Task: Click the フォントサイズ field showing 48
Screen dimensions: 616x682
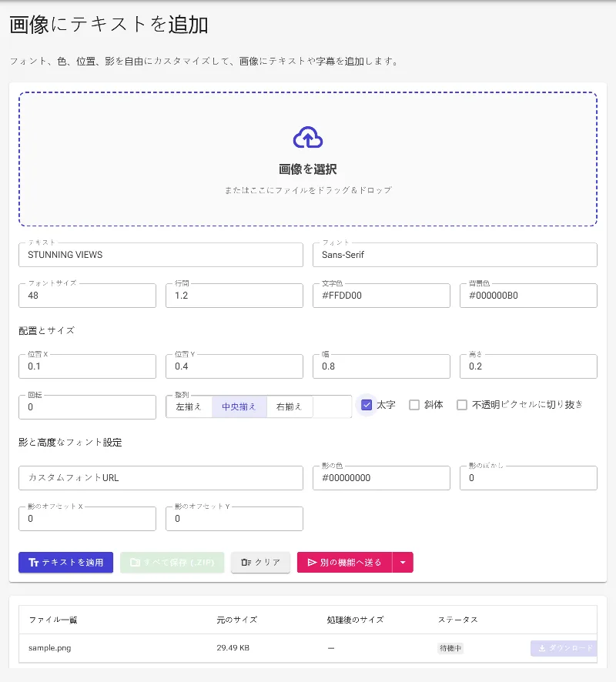Action: (x=87, y=296)
